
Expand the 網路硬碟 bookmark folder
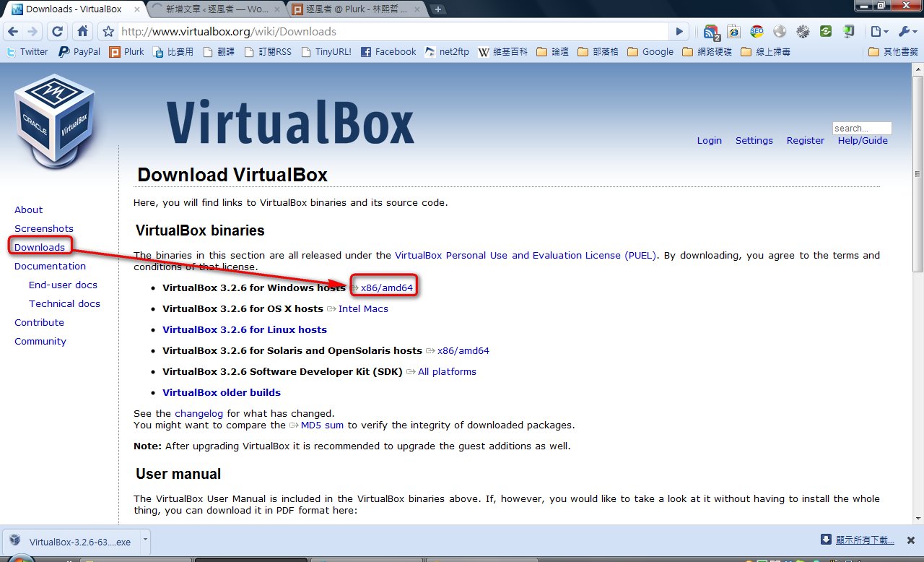[707, 52]
